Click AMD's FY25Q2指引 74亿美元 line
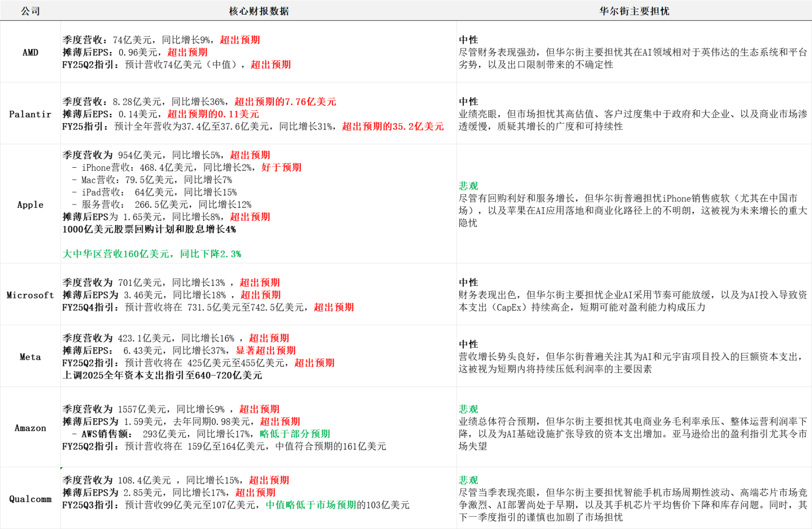812x529 pixels. click(176, 64)
